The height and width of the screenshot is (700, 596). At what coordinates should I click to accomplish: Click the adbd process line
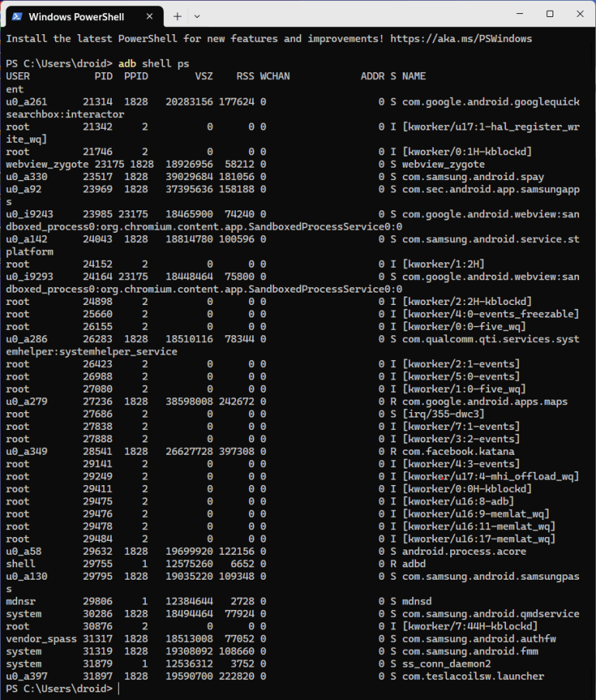[413, 563]
